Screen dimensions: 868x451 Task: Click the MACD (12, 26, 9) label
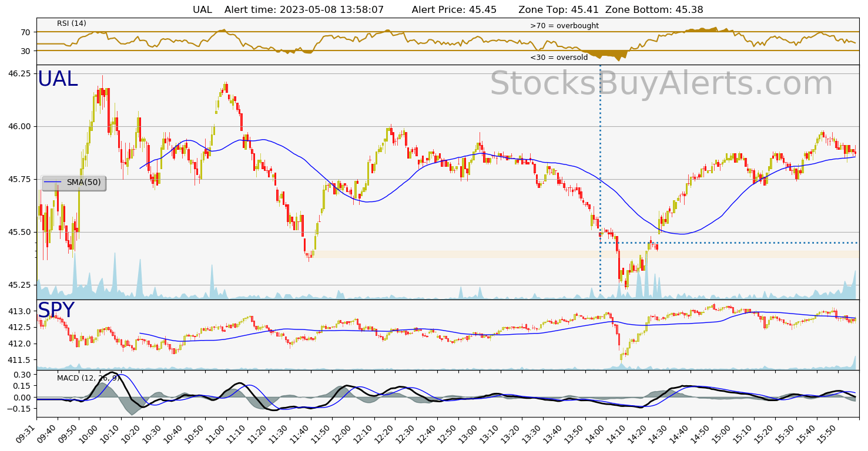(89, 378)
